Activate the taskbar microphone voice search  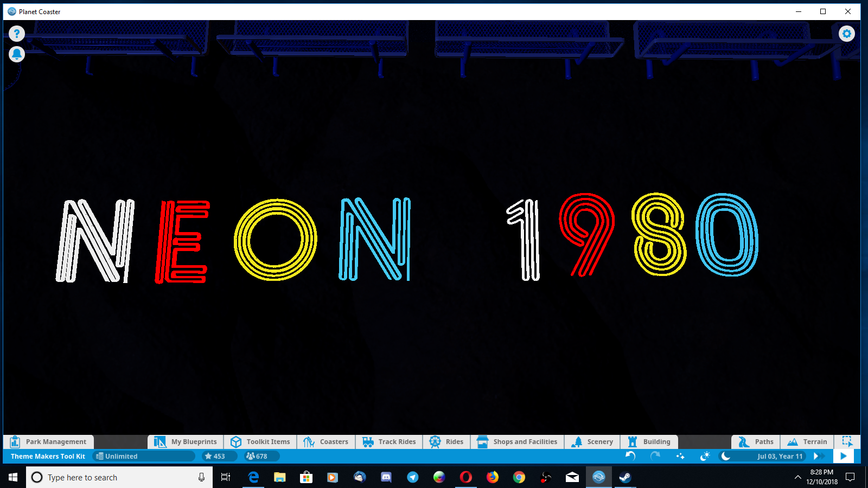[x=201, y=477]
